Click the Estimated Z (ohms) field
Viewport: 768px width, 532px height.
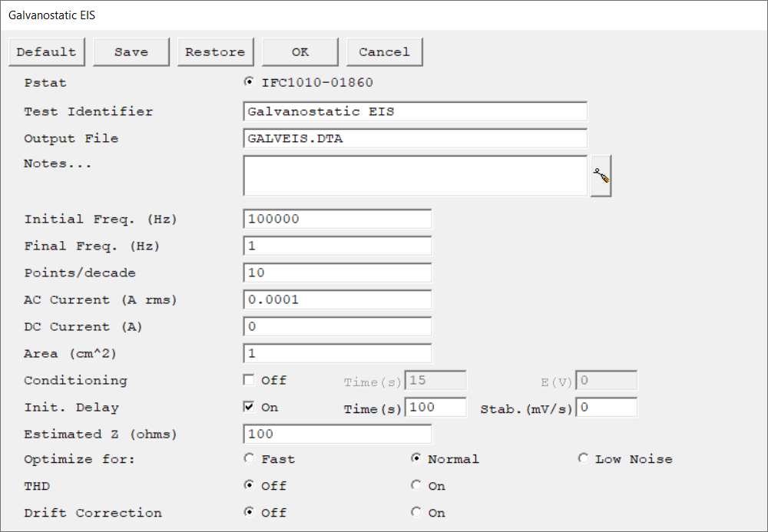[337, 434]
